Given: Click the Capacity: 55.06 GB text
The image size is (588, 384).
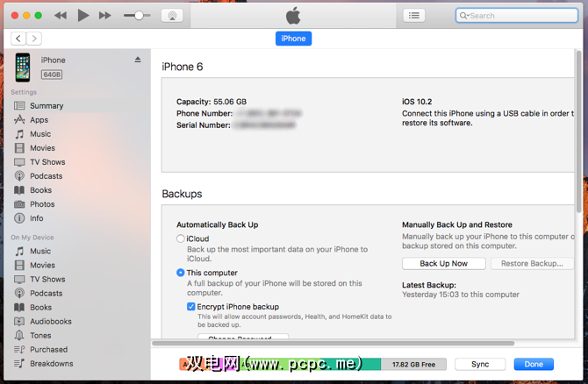Looking at the screenshot, I should click(x=212, y=102).
